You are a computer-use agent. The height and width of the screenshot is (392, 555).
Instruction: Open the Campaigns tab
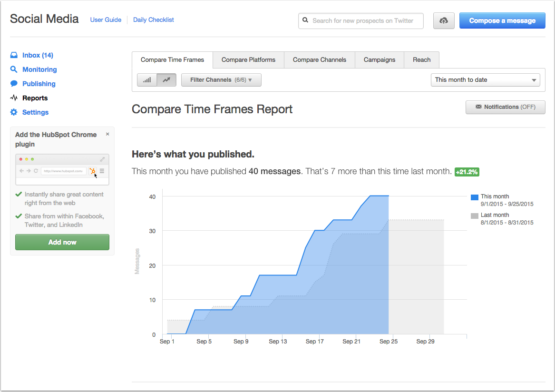click(x=380, y=60)
